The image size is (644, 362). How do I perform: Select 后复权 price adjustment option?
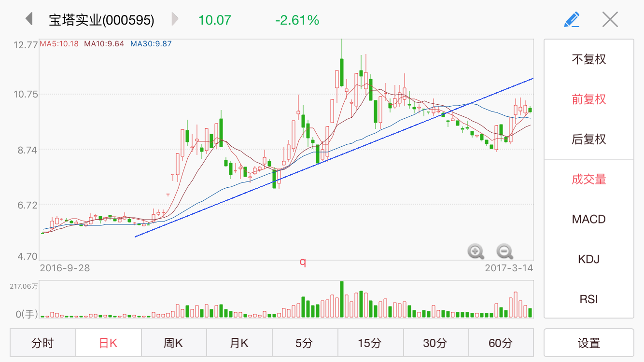click(x=589, y=139)
